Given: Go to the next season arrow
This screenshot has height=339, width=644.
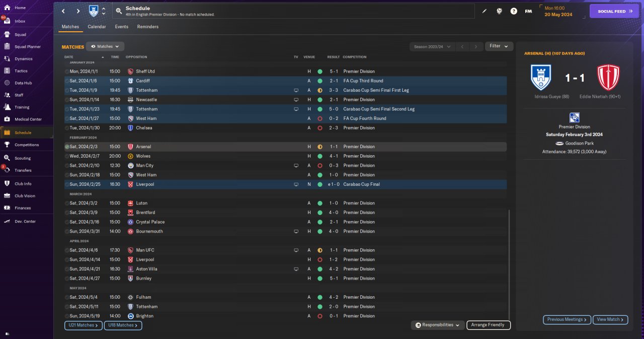Looking at the screenshot, I should click(x=476, y=46).
